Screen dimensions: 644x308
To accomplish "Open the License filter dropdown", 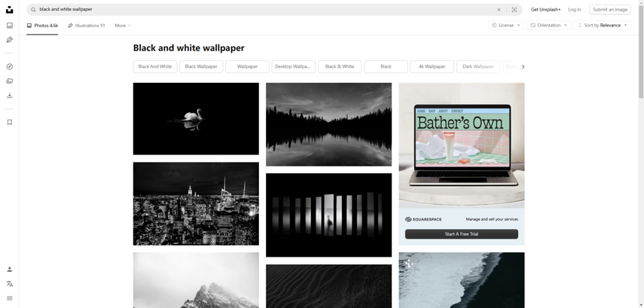I will click(505, 25).
